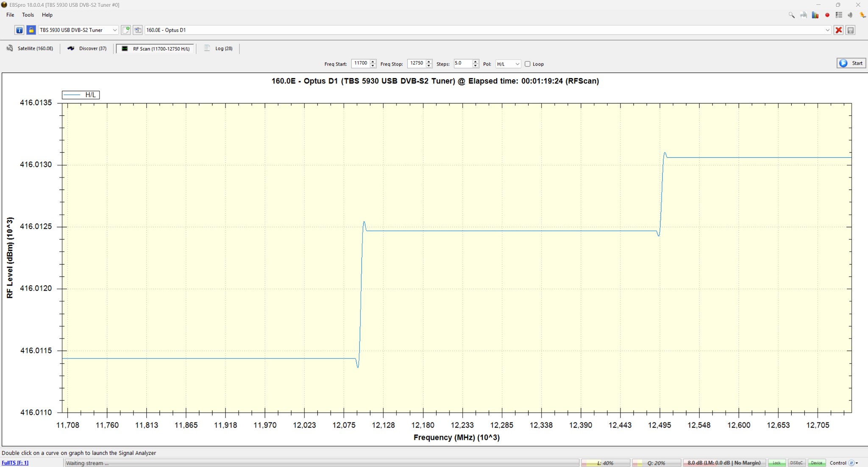Click the L: 40% signal level bar
The image size is (868, 467).
click(x=605, y=463)
